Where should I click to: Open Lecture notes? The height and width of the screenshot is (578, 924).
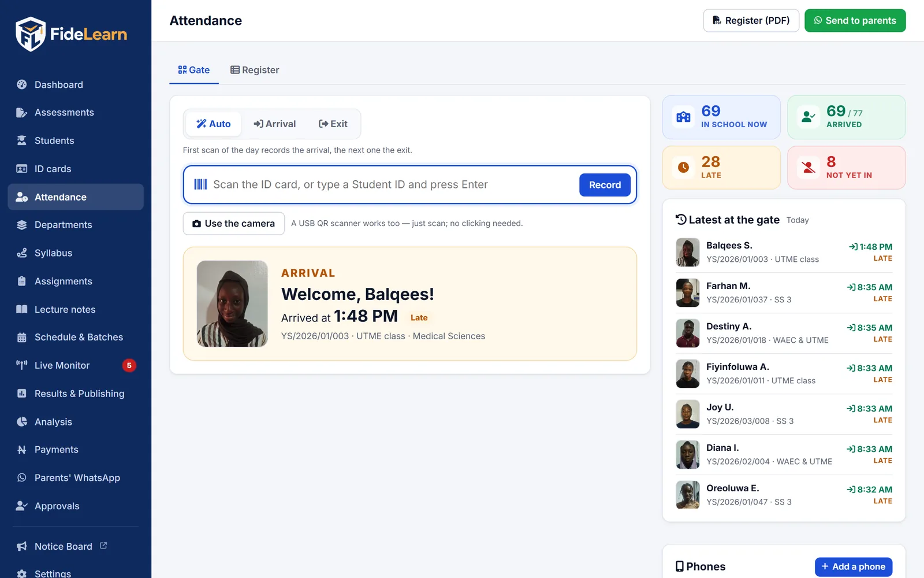(76, 309)
